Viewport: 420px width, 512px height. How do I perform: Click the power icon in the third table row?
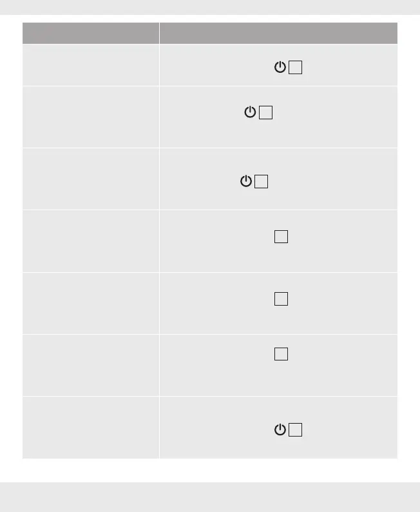(x=245, y=182)
